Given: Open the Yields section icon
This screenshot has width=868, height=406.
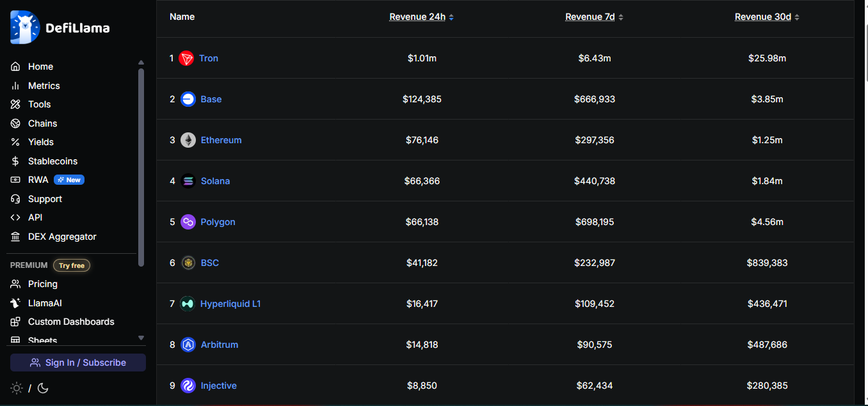Looking at the screenshot, I should pyautogui.click(x=15, y=141).
